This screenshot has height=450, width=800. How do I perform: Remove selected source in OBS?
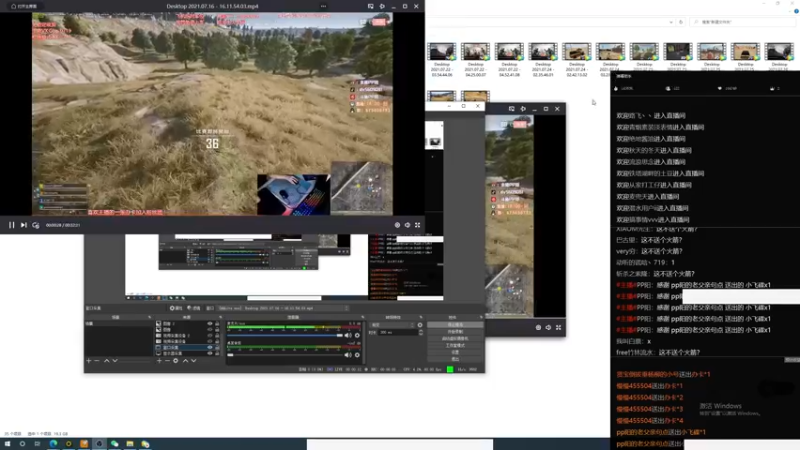pos(167,361)
